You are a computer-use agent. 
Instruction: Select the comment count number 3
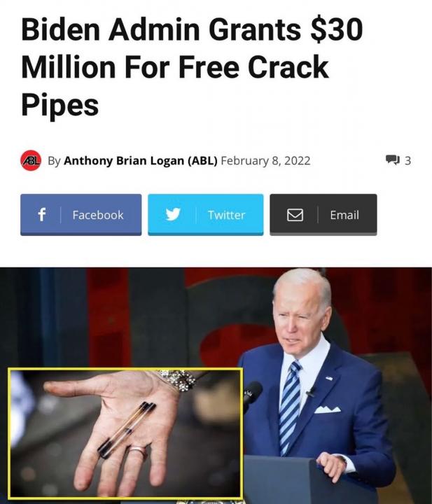(x=407, y=160)
